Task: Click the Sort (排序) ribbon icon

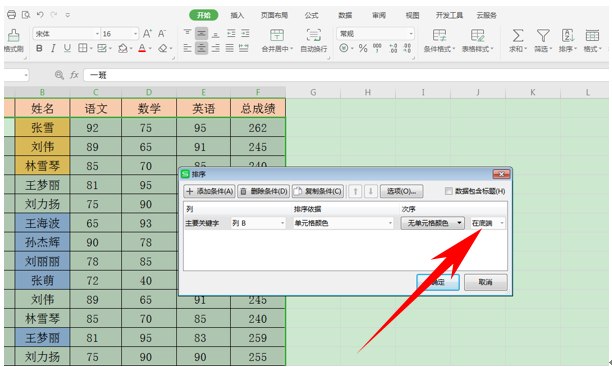Action: point(568,36)
